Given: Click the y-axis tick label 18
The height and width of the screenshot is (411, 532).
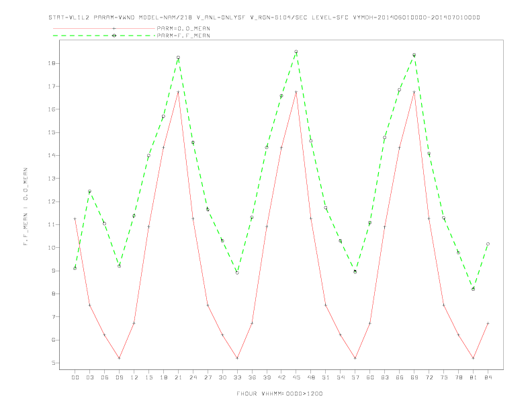Looking at the screenshot, I should [x=52, y=63].
